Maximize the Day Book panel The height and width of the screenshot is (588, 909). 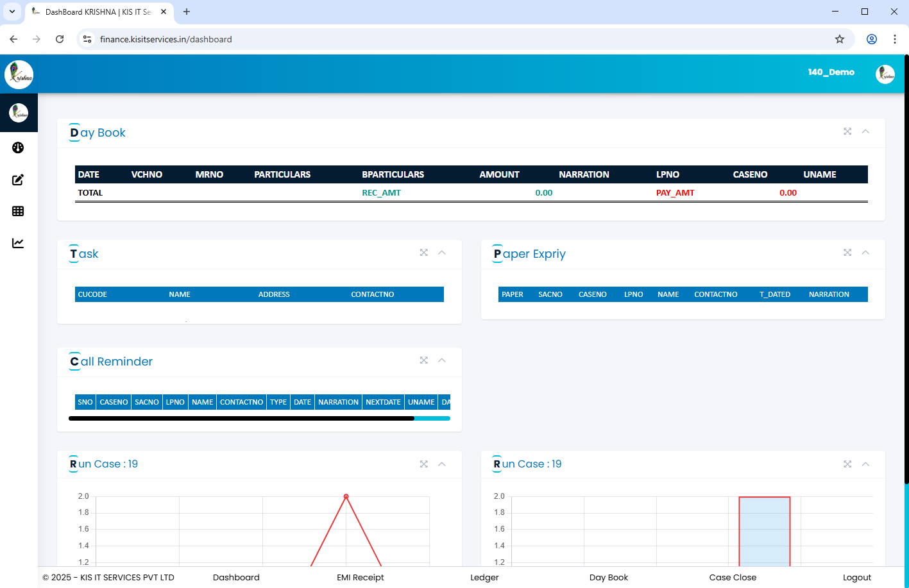coord(847,131)
